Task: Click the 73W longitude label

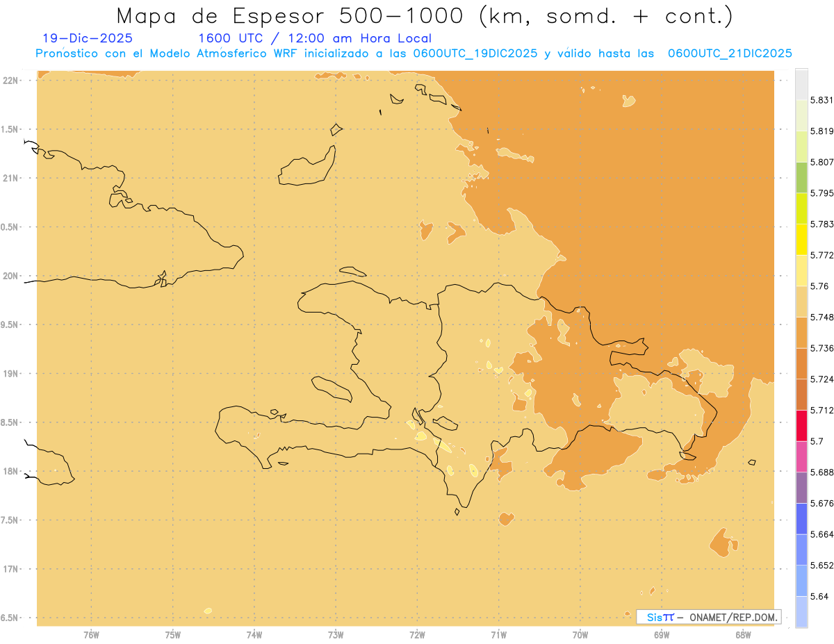Action: point(336,634)
